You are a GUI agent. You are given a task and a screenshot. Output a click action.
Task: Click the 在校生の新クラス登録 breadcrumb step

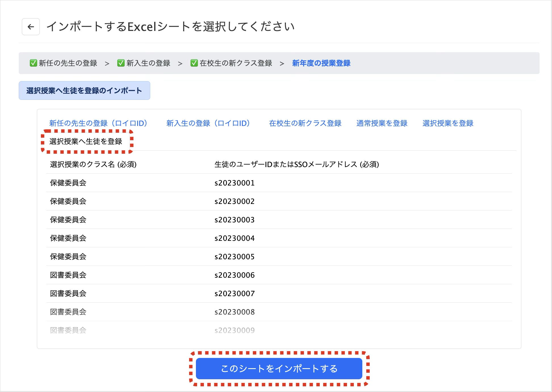236,63
